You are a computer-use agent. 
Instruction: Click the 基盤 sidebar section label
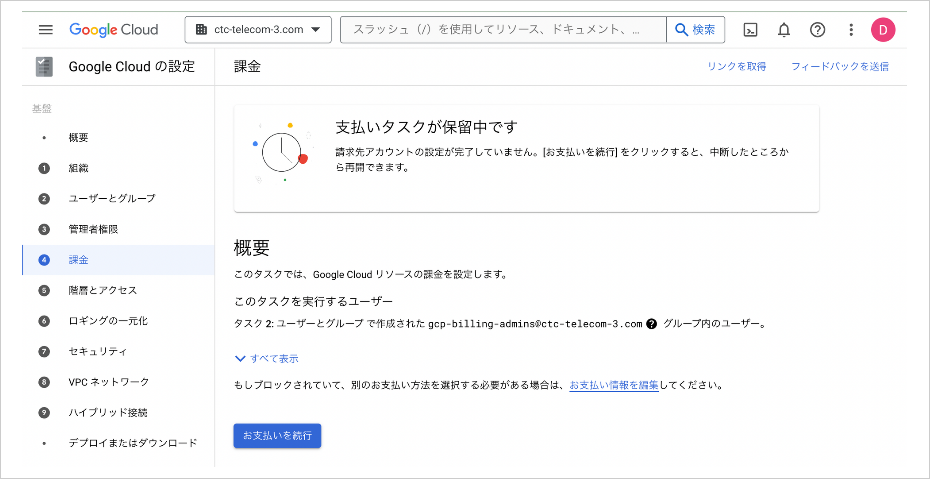pyautogui.click(x=42, y=108)
